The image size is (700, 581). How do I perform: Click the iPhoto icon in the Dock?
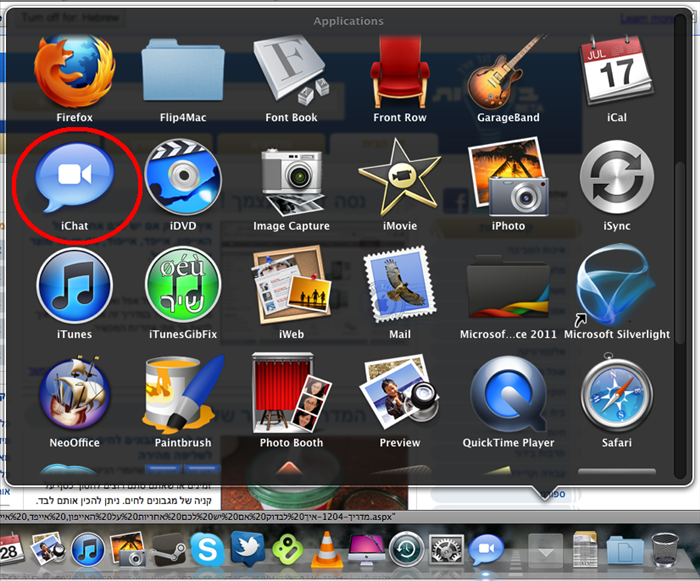127,549
